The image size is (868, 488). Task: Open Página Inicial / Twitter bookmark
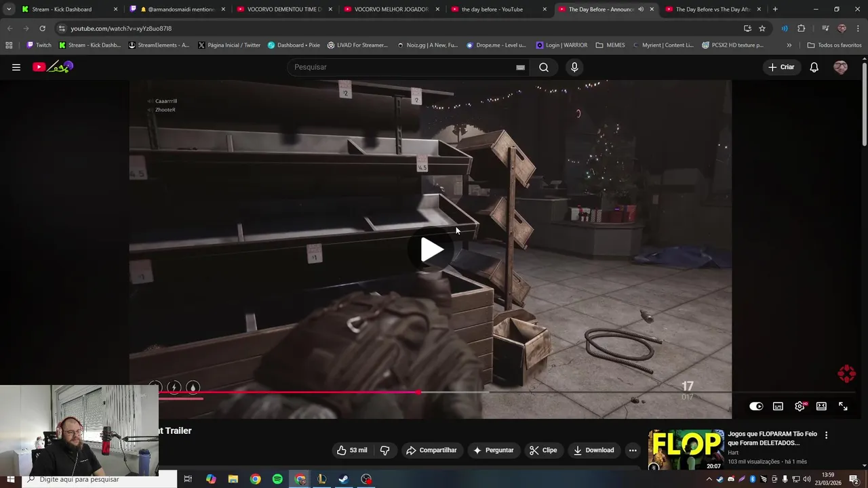[x=229, y=45]
